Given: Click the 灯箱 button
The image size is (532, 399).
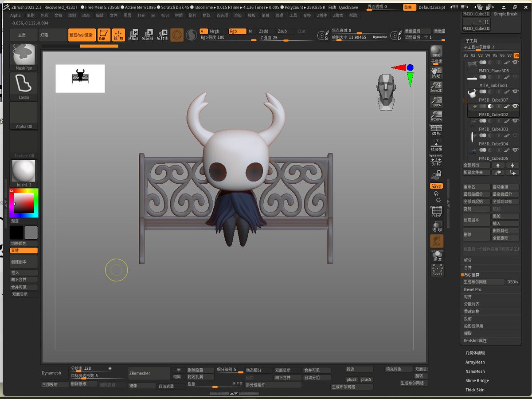Looking at the screenshot, I should tap(52, 35).
